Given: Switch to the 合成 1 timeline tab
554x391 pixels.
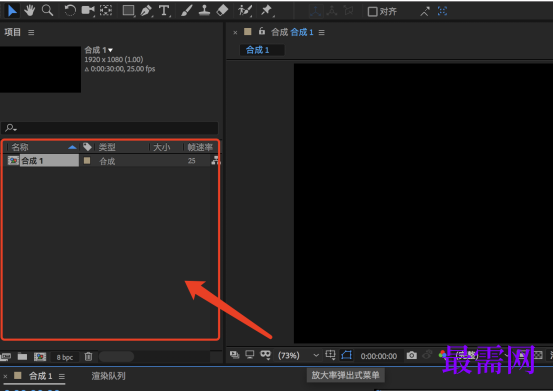Looking at the screenshot, I should pos(40,376).
